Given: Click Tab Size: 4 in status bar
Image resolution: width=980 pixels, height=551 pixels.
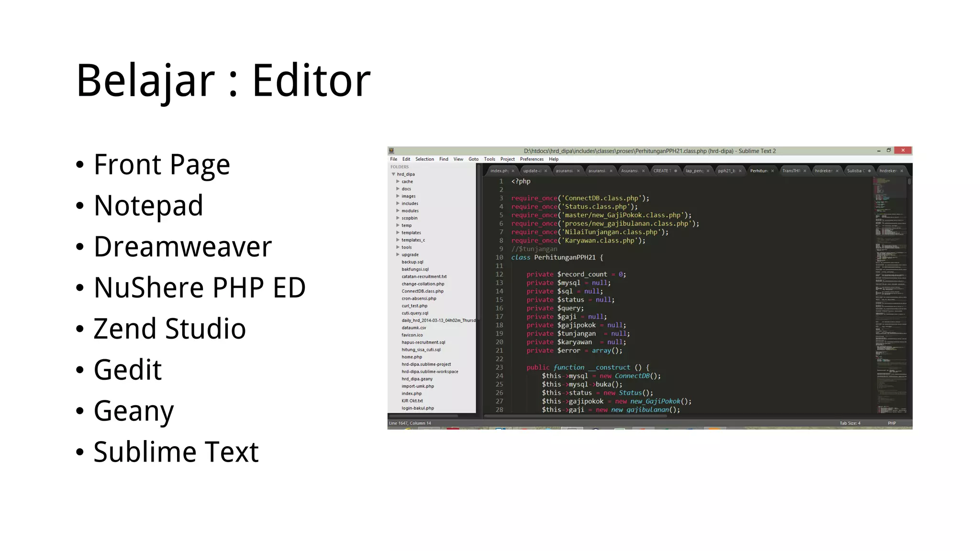Looking at the screenshot, I should point(850,423).
